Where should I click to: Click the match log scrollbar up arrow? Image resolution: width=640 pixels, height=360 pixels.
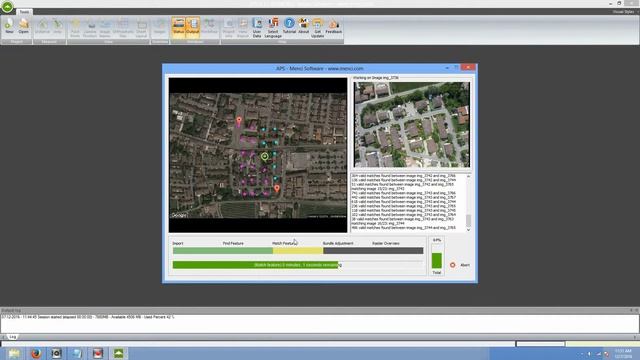tap(468, 176)
